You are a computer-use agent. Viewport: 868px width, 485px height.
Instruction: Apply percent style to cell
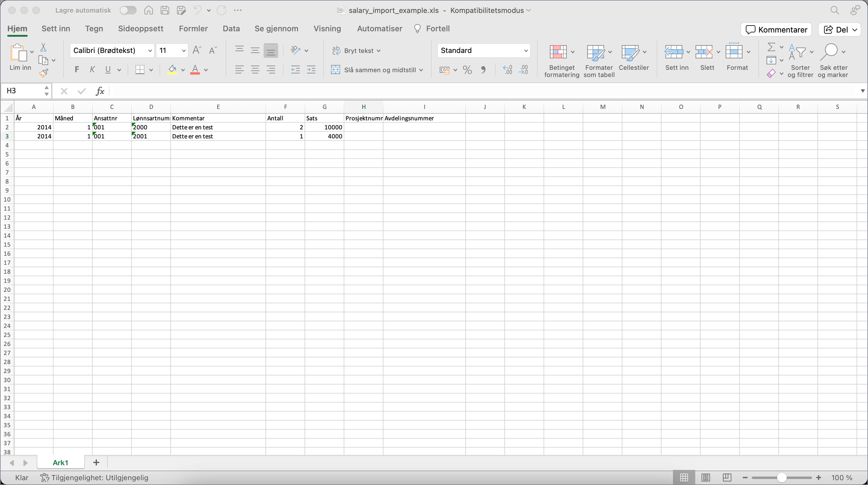[x=467, y=70]
